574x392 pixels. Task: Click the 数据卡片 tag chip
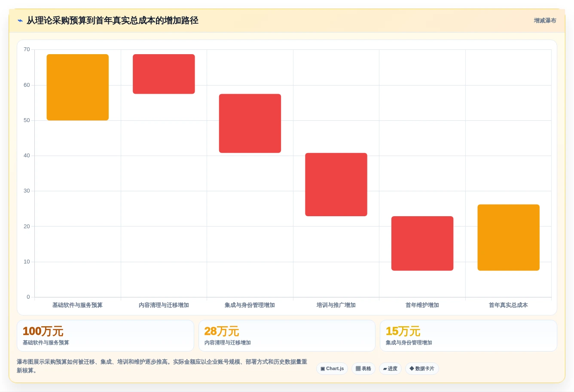coord(422,369)
